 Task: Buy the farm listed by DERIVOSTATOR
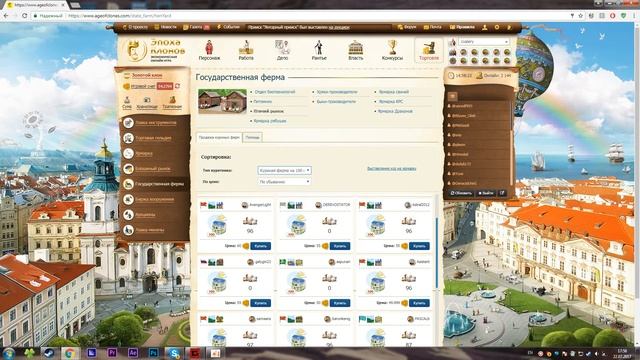click(340, 246)
